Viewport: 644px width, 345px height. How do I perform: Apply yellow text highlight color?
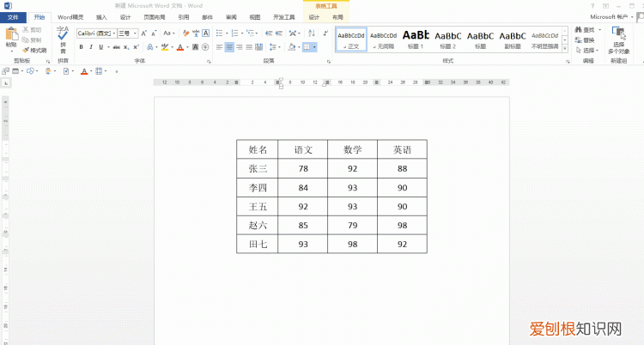coord(165,47)
